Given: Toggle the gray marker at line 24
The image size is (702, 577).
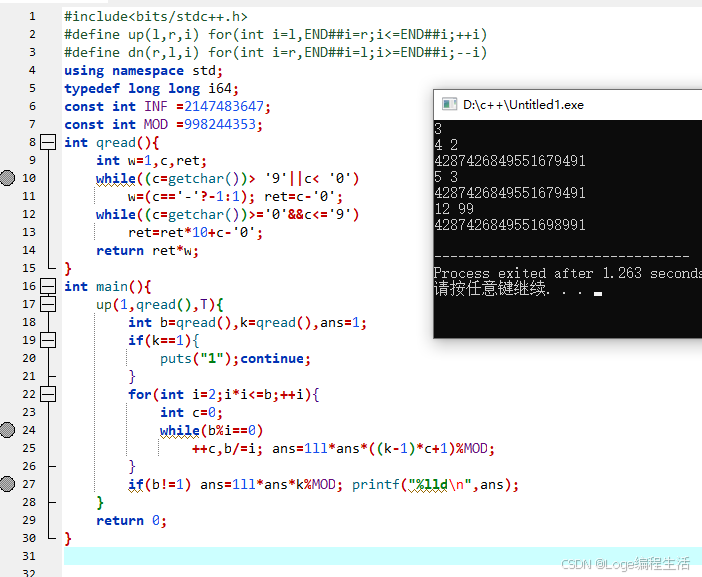Looking at the screenshot, I should tap(7, 430).
